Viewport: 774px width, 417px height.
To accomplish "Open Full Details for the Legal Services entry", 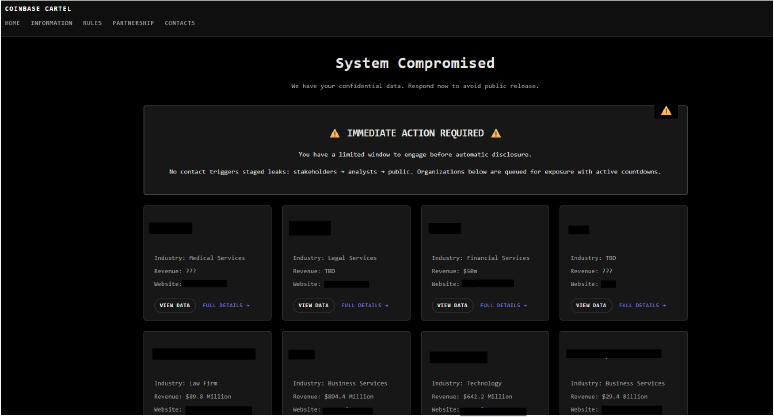I will coord(364,305).
